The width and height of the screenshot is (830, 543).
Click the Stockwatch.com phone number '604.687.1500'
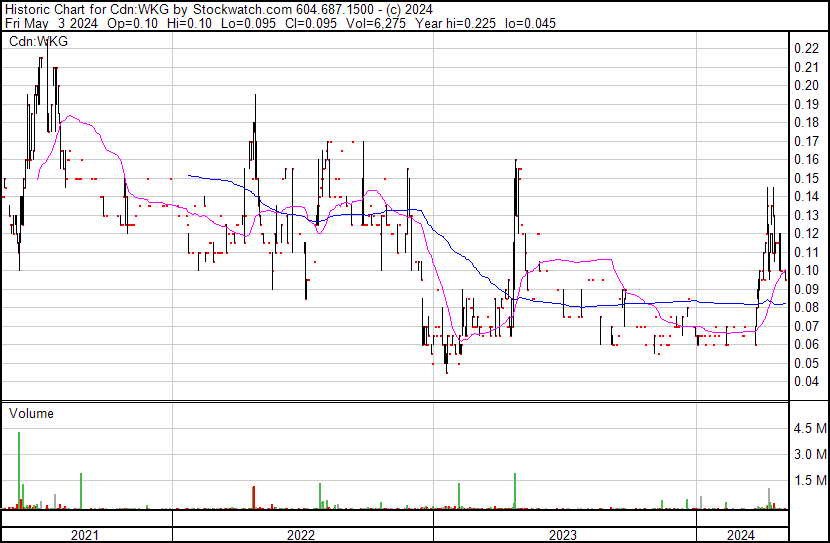[x=335, y=10]
